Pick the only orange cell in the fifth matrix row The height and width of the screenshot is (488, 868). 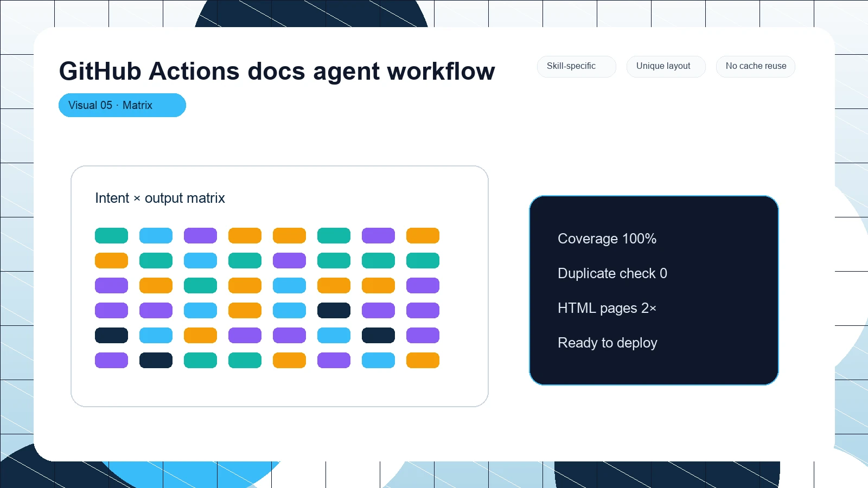click(x=200, y=336)
